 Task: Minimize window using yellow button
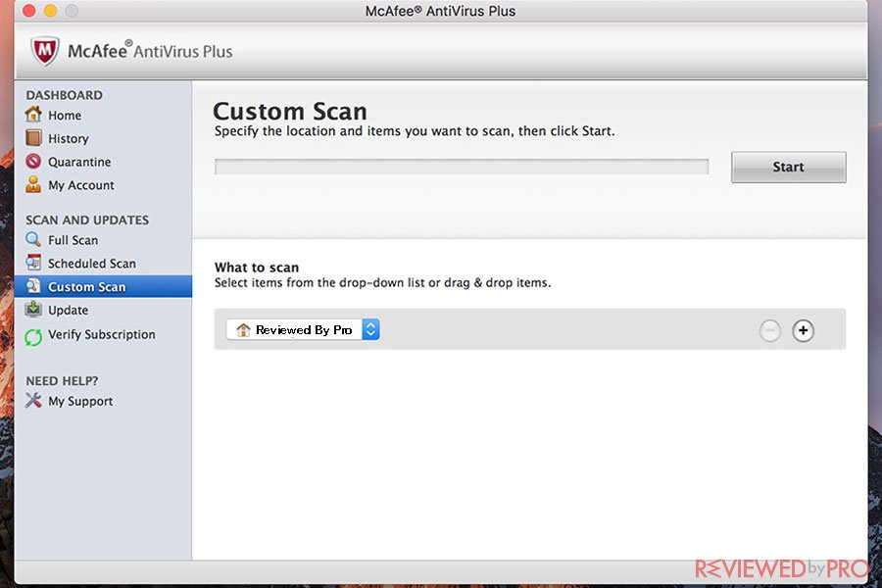pos(50,11)
